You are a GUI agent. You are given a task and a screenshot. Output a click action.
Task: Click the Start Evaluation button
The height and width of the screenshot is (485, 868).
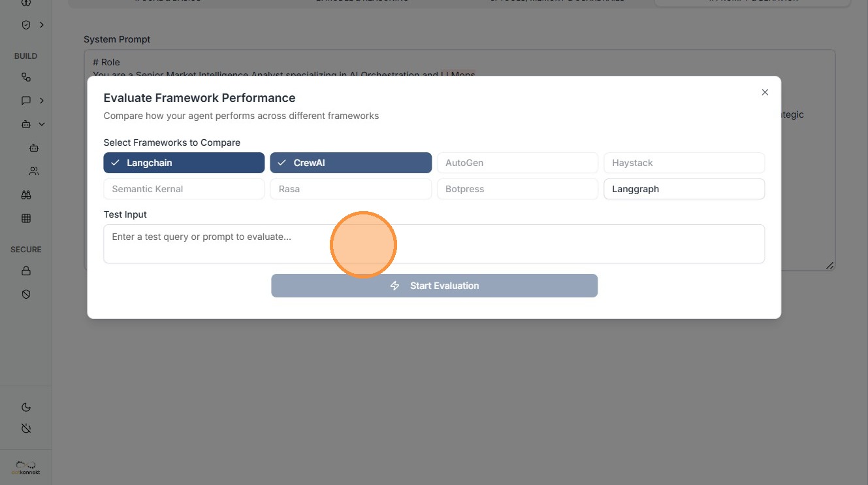(434, 286)
